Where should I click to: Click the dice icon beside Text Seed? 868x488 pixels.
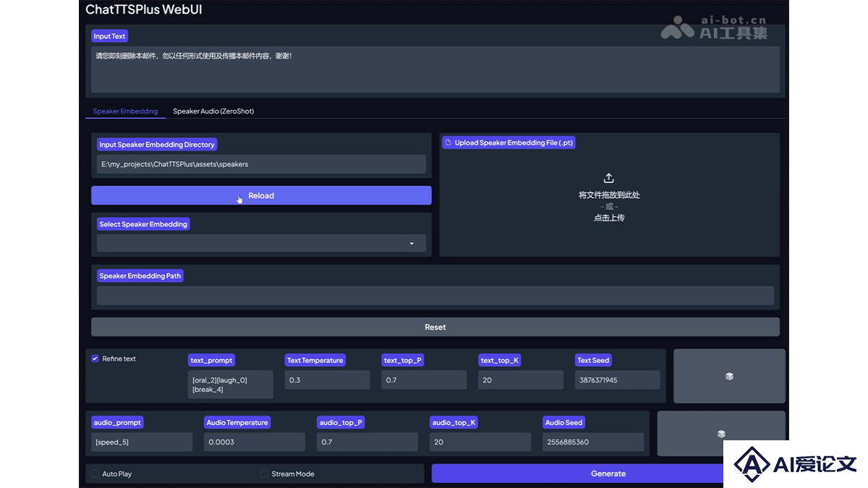(729, 376)
